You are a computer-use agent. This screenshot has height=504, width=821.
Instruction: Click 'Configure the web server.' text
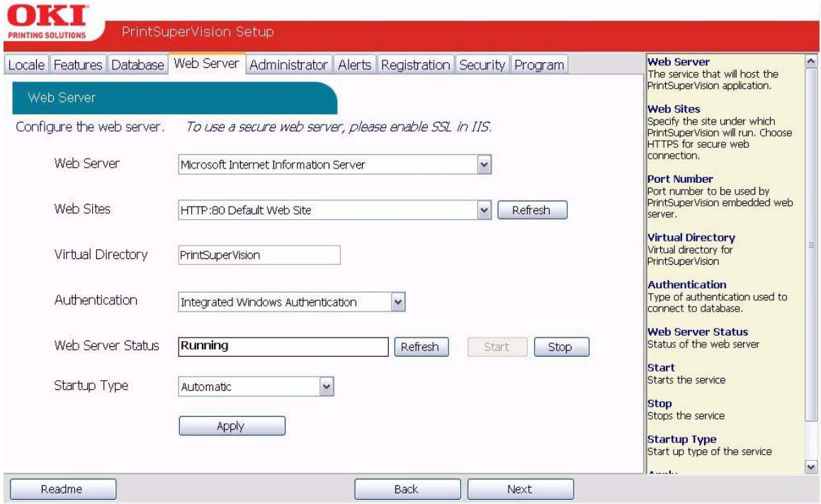click(90, 127)
